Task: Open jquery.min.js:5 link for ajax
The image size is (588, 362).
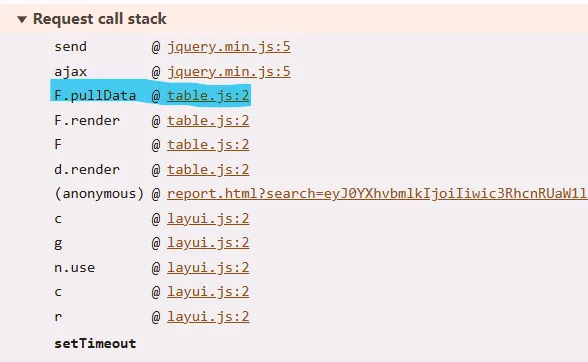Action: (x=229, y=72)
